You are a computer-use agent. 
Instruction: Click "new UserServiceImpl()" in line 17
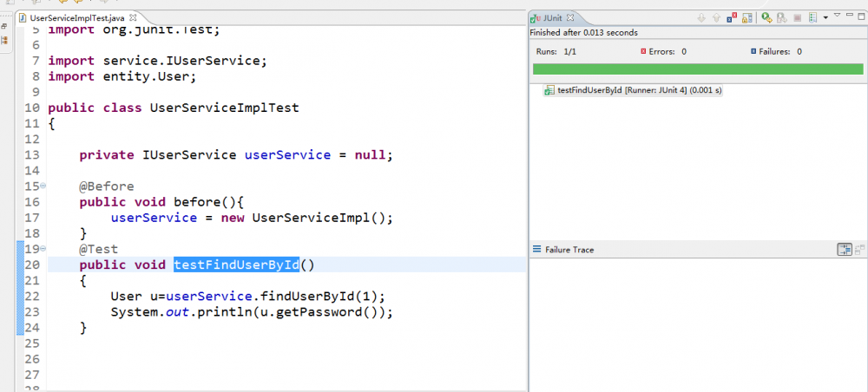point(303,218)
